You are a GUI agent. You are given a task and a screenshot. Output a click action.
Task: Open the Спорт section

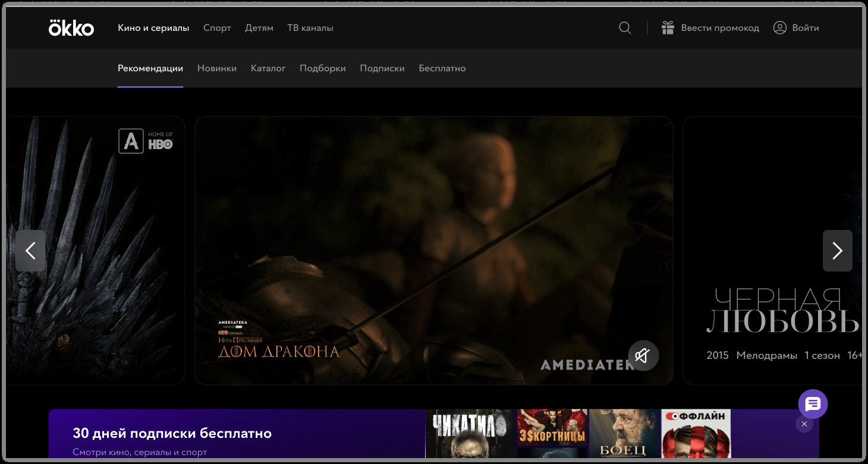(217, 28)
